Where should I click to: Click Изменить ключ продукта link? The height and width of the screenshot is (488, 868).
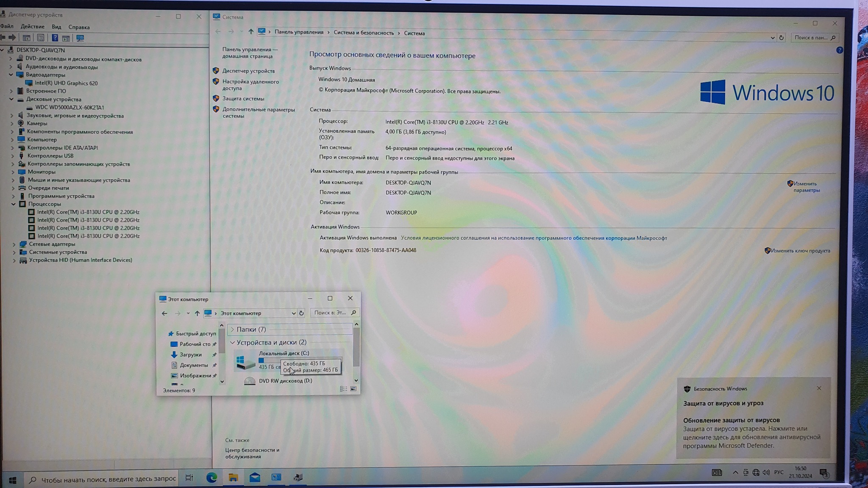(800, 251)
